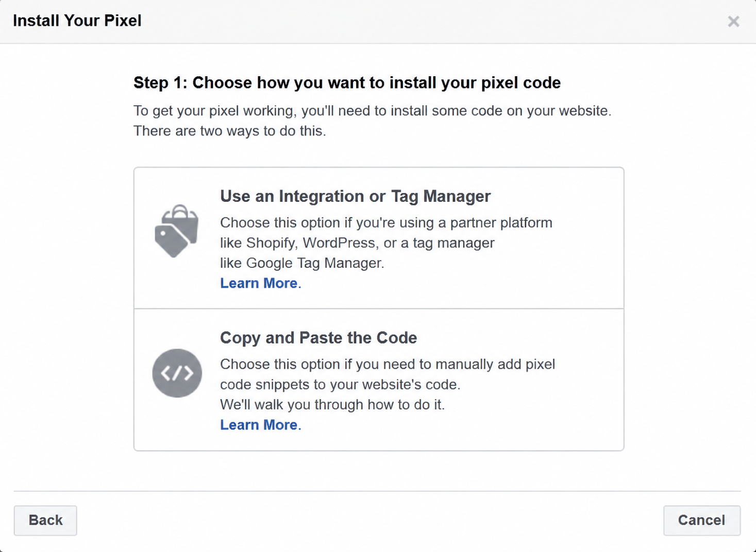Screen dimensions: 756x552
Task: Click the Step 1 heading text
Action: pos(347,83)
